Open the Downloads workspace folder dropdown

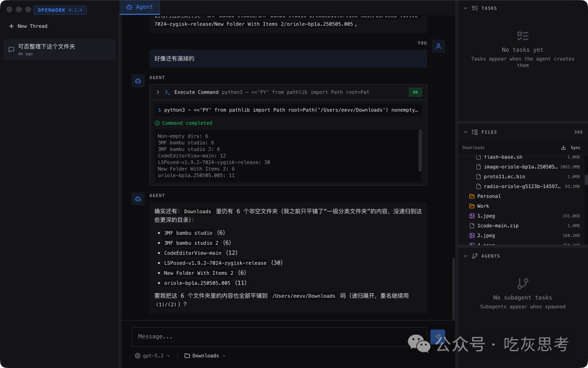[205, 355]
